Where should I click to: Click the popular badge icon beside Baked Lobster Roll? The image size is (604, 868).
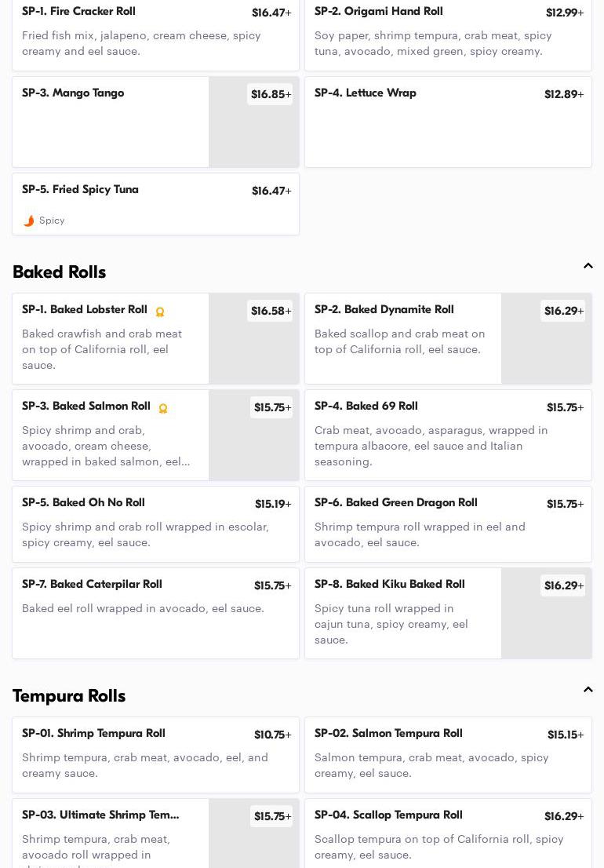[160, 312]
